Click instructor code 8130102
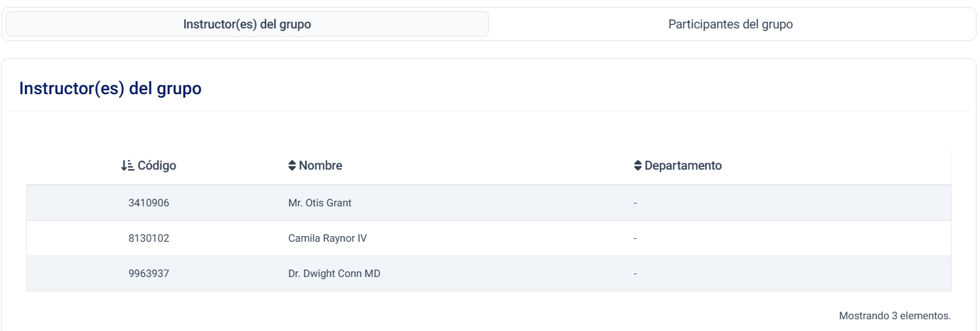Viewport: 980px width, 331px height. pyautogui.click(x=149, y=238)
